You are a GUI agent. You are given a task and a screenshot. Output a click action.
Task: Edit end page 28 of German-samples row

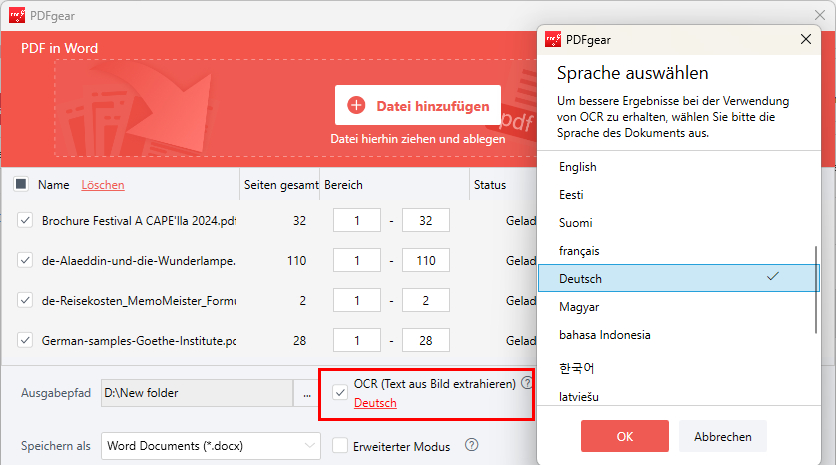click(x=425, y=340)
